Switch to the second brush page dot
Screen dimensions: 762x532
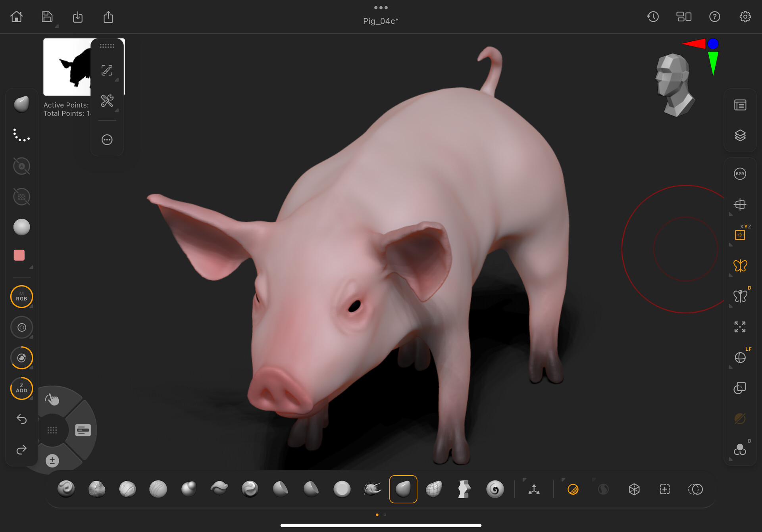click(385, 515)
